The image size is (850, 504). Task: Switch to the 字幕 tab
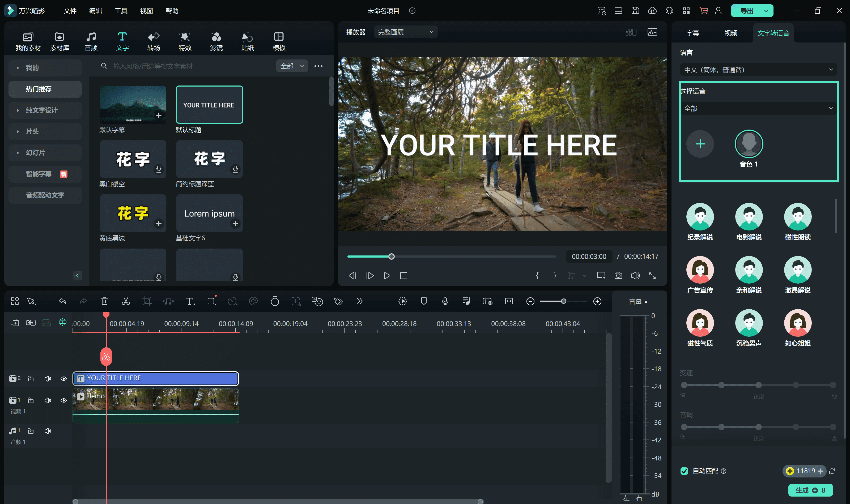point(692,33)
